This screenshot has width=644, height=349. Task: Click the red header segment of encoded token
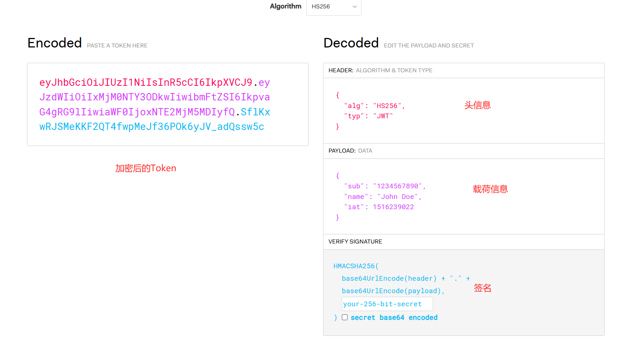click(x=145, y=83)
